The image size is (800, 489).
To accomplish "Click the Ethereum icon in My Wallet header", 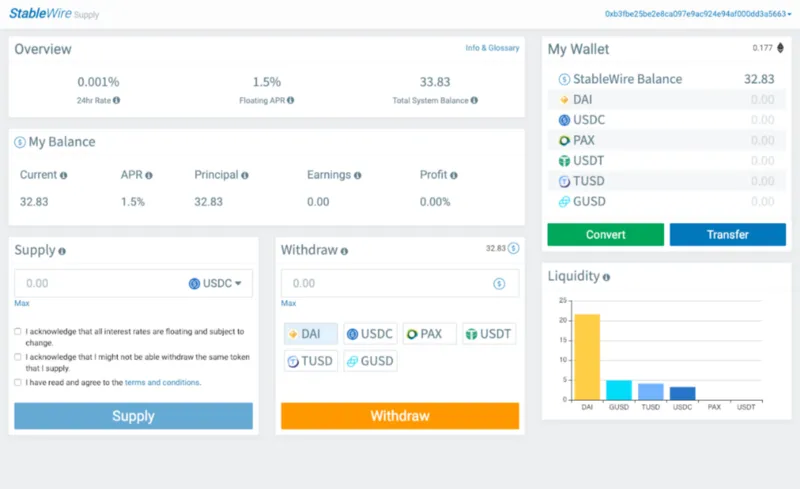I will tap(780, 48).
